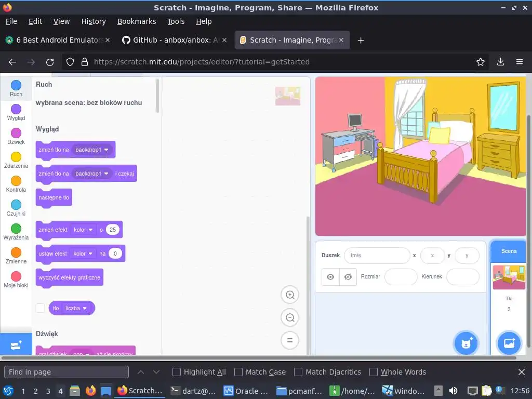Open liczba dropdown in tło reporter
532x399 pixels.
76,308
